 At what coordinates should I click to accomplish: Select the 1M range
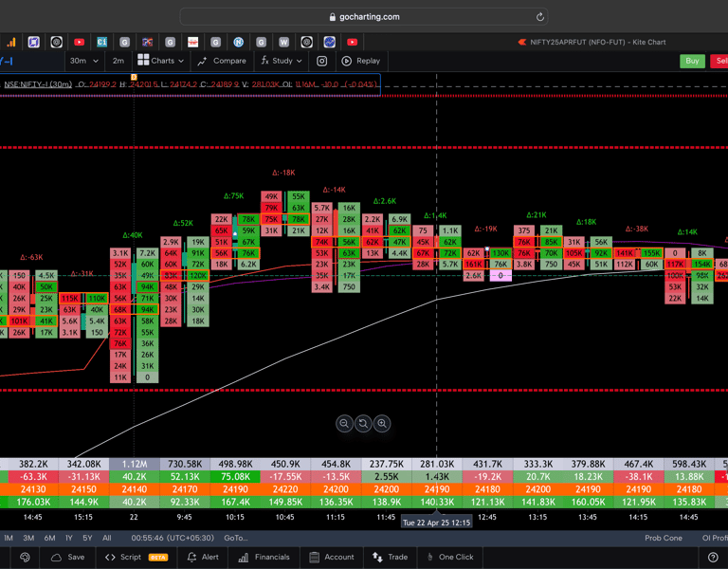click(x=9, y=538)
